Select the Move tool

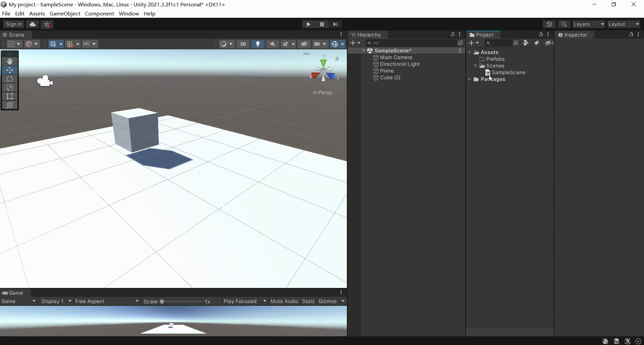(x=10, y=70)
